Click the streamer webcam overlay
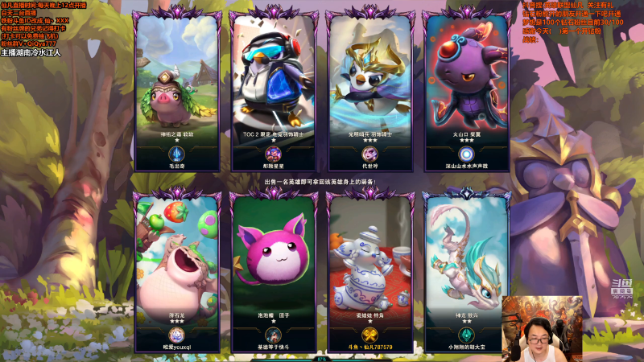 tap(542, 329)
